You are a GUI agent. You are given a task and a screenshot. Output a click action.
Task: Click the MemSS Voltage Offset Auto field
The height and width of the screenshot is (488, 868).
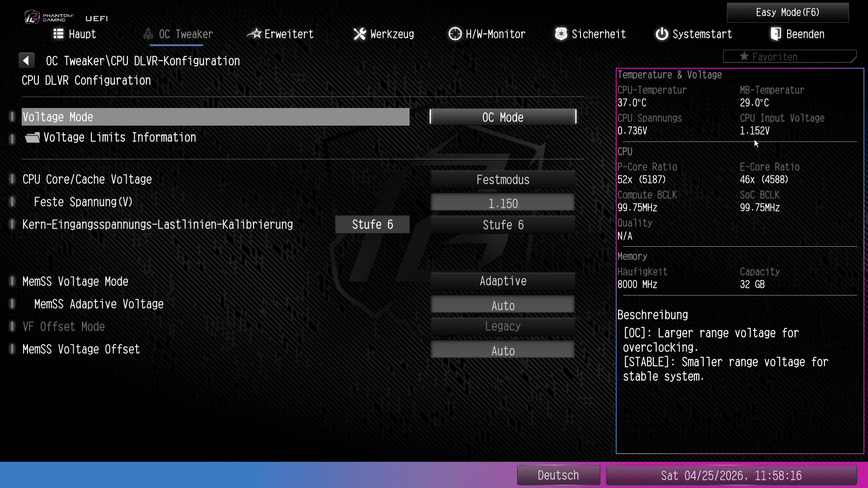coord(503,351)
